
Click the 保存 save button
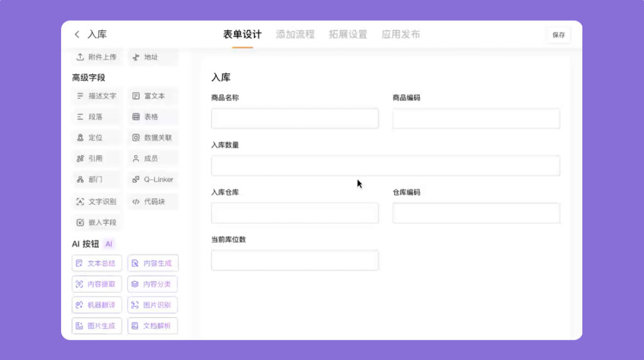point(558,35)
